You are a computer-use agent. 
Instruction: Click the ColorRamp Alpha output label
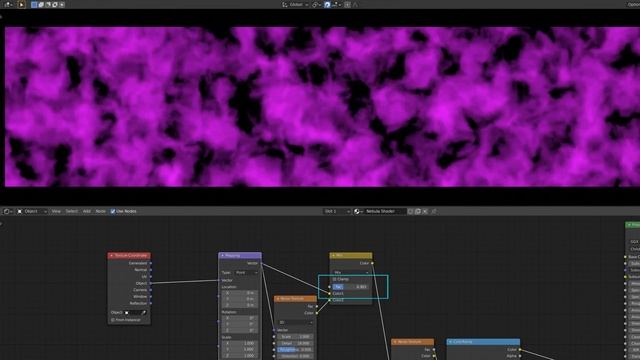511,356
